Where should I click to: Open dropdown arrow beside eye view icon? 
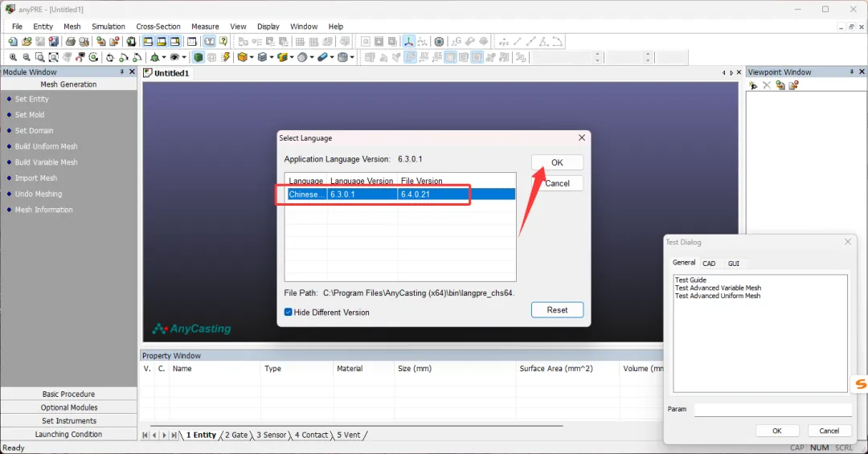tap(184, 57)
